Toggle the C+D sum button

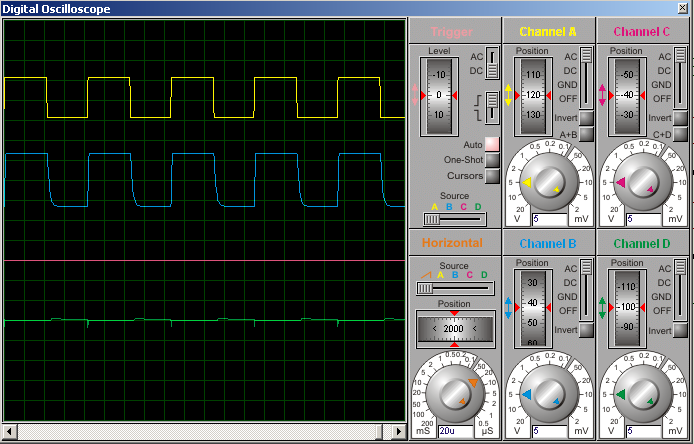point(681,134)
